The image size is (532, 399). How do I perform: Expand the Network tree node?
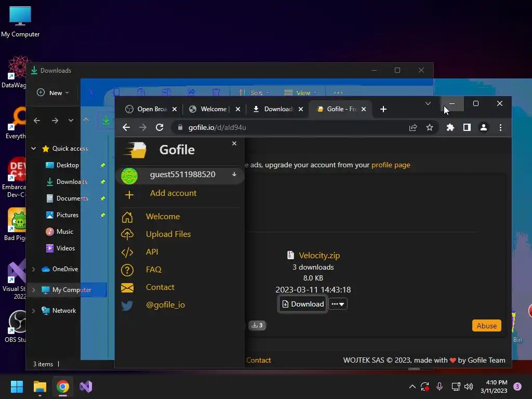pyautogui.click(x=34, y=311)
